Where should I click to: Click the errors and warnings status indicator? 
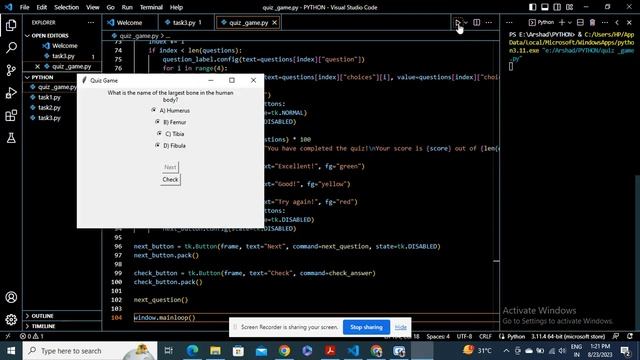[32, 336]
